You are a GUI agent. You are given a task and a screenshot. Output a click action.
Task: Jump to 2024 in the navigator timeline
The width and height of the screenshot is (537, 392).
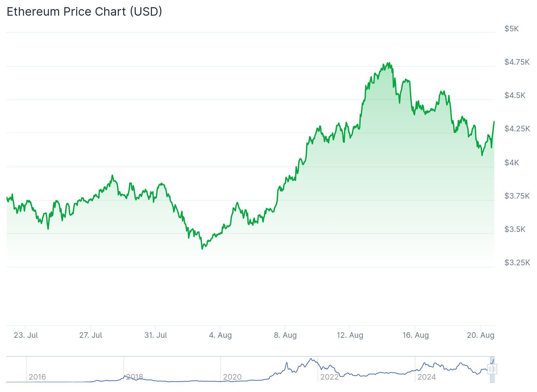[x=427, y=377]
